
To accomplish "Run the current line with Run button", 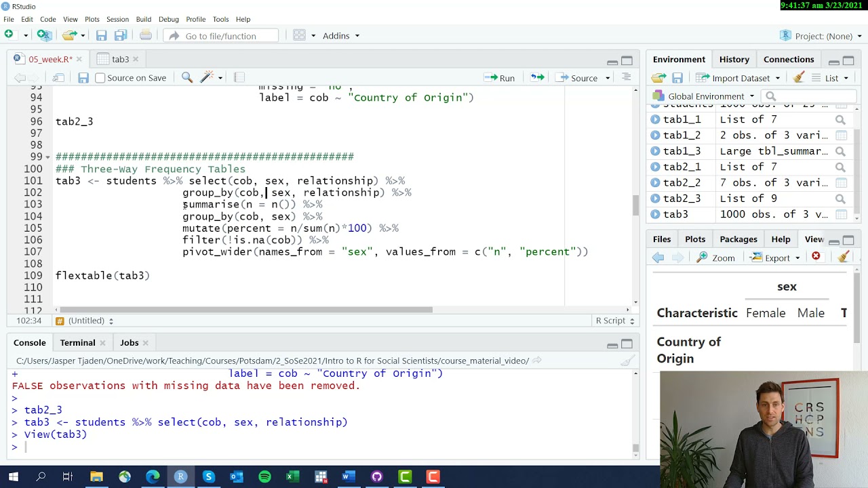I will pyautogui.click(x=500, y=78).
